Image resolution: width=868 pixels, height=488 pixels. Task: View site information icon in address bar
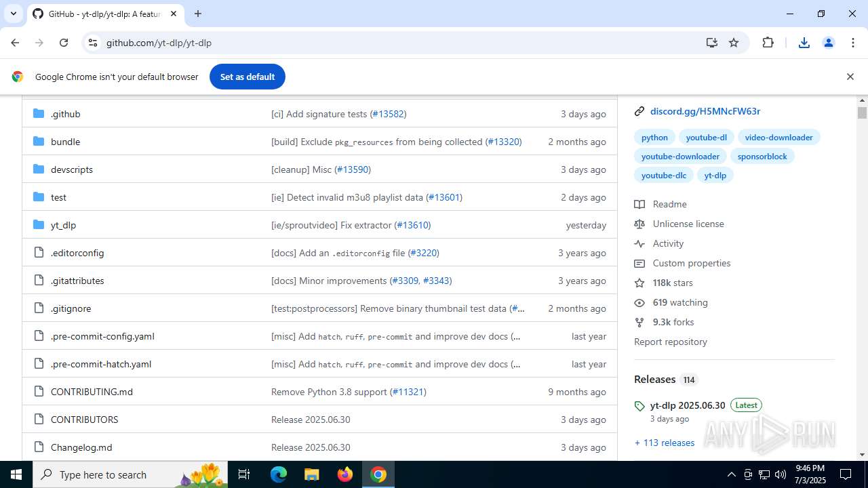point(93,43)
